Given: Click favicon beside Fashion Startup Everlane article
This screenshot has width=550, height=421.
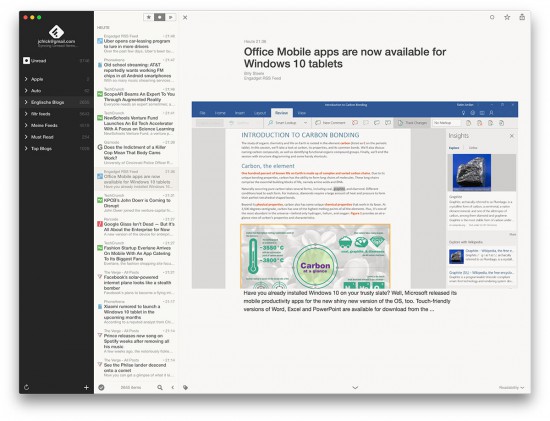Looking at the screenshot, I should 100,248.
